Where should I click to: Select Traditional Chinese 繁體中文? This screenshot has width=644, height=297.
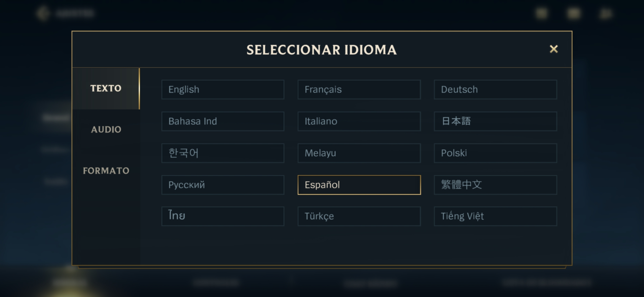[495, 185]
